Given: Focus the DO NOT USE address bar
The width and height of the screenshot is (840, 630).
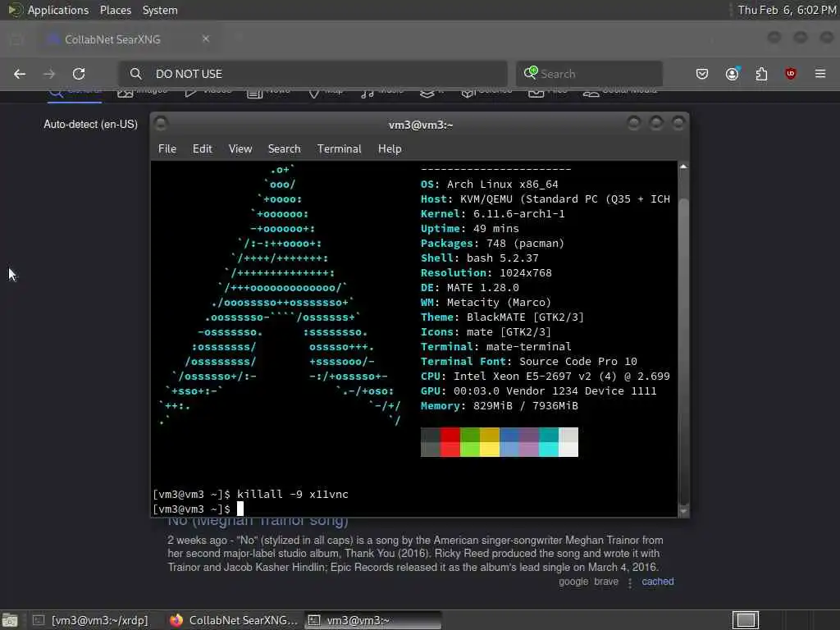Looking at the screenshot, I should (313, 74).
